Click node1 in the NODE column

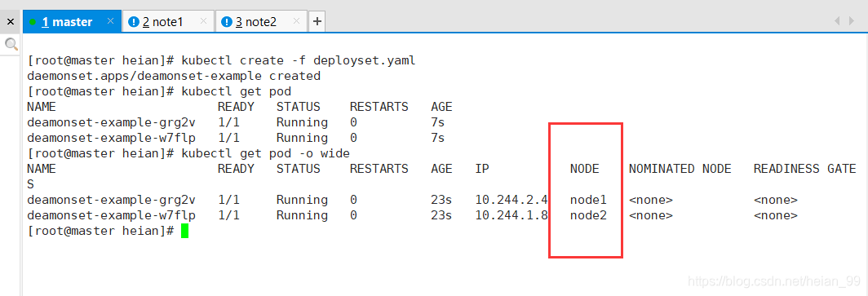[x=588, y=200]
